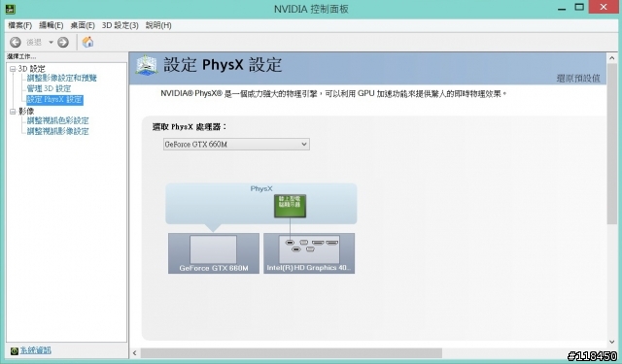Select 管理 3D 設定 in the tree

coord(49,88)
